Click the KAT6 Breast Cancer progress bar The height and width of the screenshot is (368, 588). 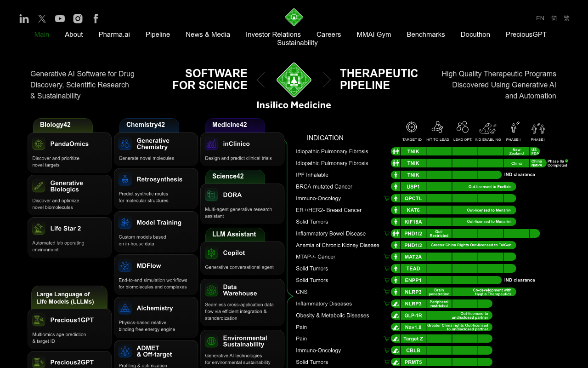[x=453, y=210]
